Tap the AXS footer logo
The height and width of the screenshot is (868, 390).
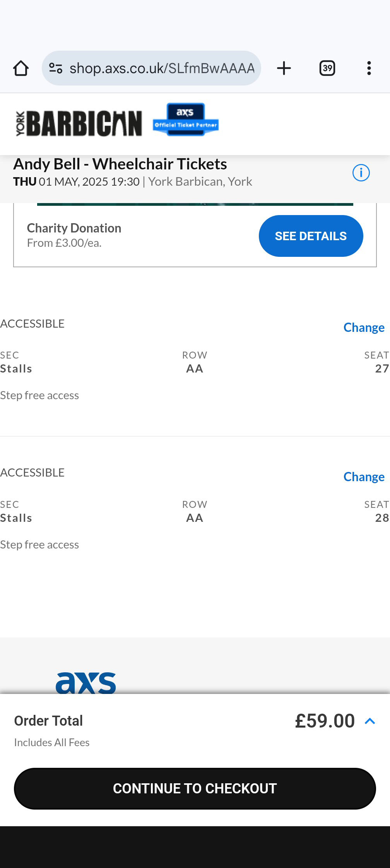pyautogui.click(x=86, y=682)
